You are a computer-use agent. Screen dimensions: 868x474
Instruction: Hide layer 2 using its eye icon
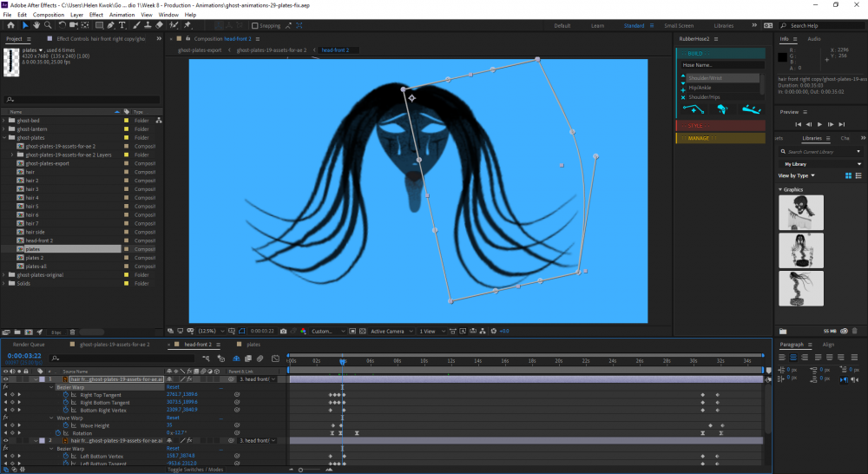pos(5,441)
